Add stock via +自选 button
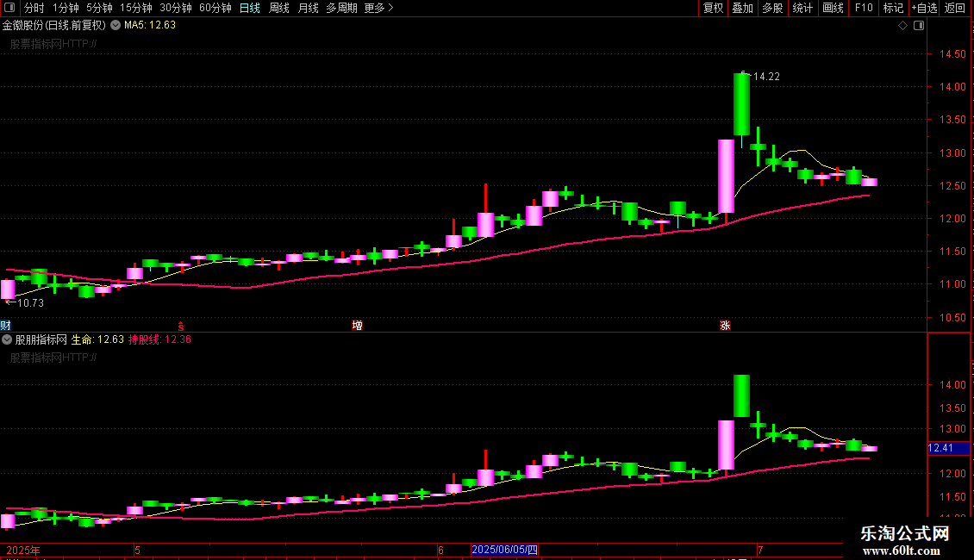Screen dimensions: 974x560 tap(924, 8)
